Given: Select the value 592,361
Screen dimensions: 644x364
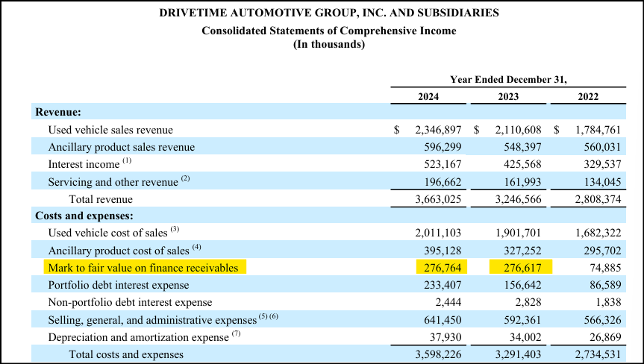Looking at the screenshot, I should [x=523, y=320].
